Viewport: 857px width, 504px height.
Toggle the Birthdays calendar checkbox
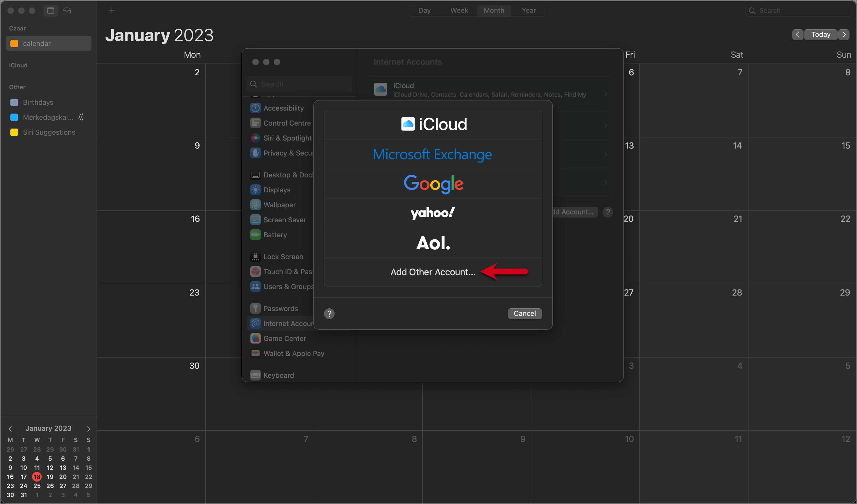pos(14,102)
